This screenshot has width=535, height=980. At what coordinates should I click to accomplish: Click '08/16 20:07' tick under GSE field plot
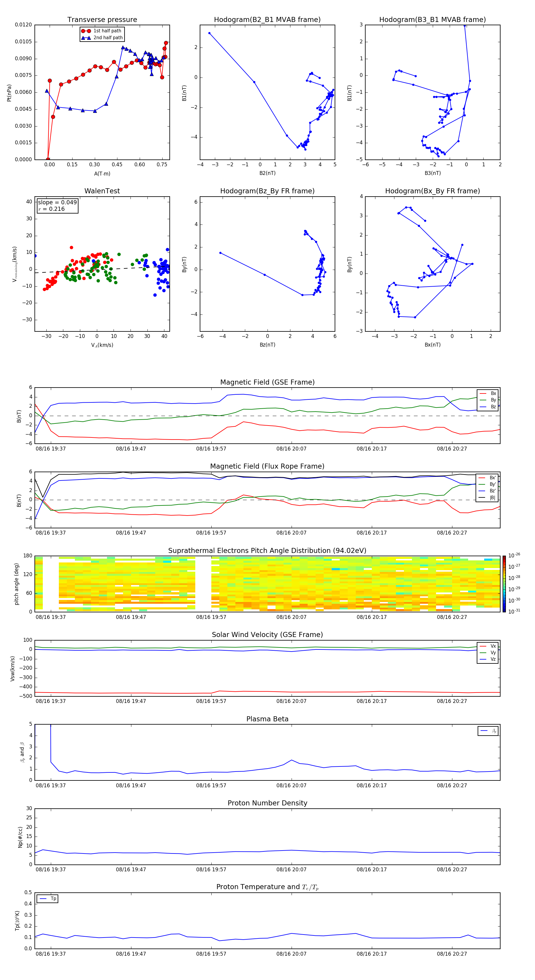click(x=291, y=449)
